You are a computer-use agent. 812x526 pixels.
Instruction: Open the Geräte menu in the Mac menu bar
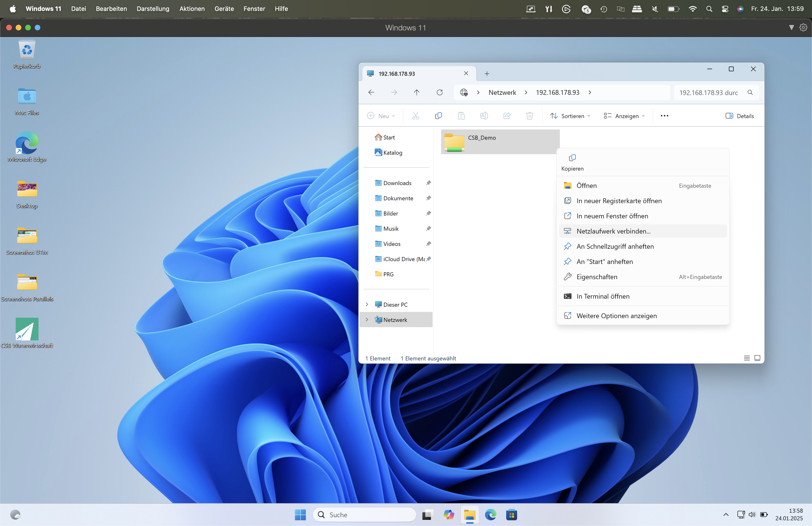224,9
